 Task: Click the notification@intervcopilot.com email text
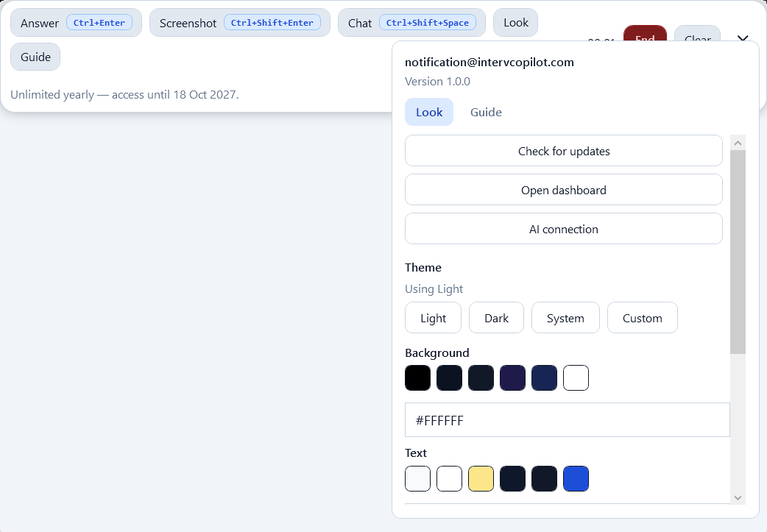pyautogui.click(x=489, y=62)
